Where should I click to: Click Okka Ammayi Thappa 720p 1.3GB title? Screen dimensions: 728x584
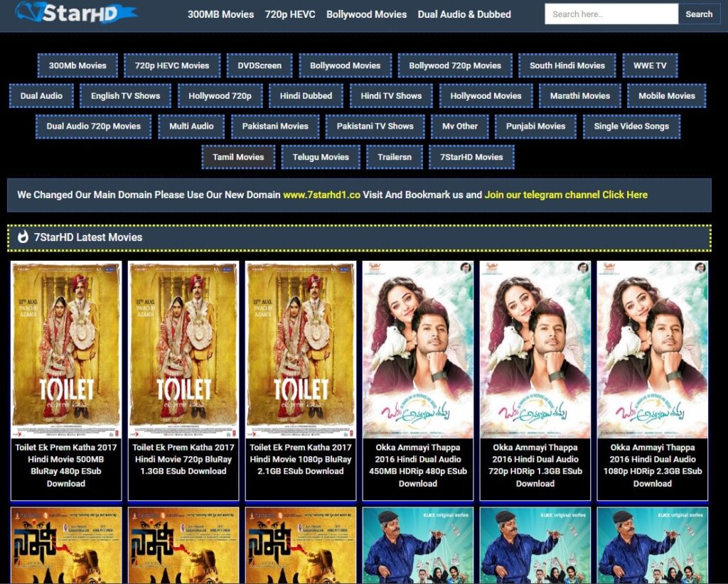(535, 465)
